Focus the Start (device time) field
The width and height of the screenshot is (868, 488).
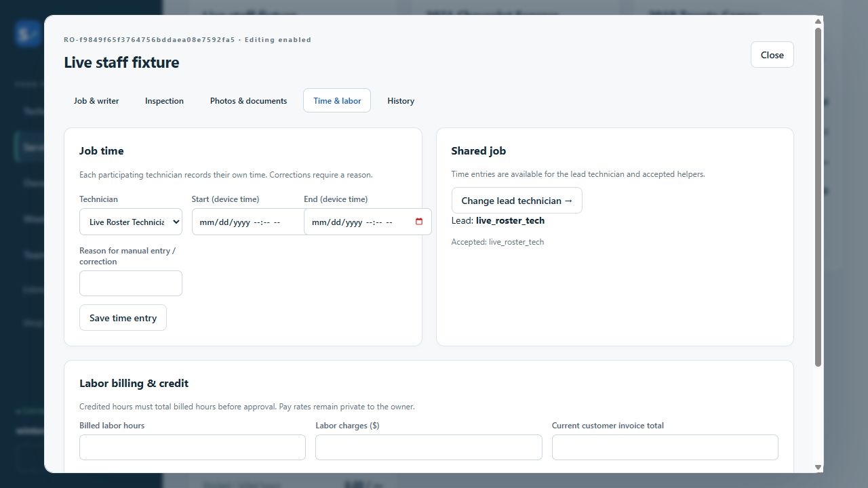[x=248, y=222]
